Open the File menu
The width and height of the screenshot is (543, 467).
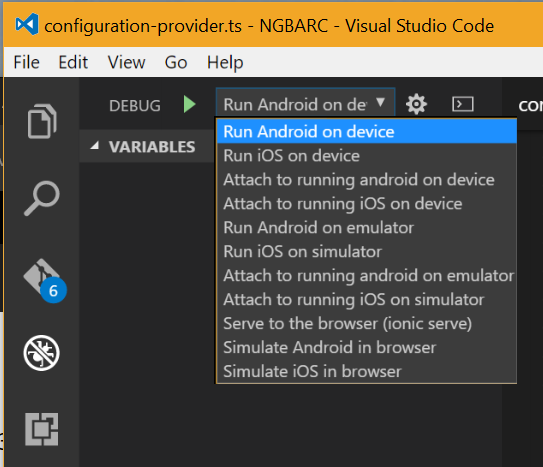click(x=27, y=63)
